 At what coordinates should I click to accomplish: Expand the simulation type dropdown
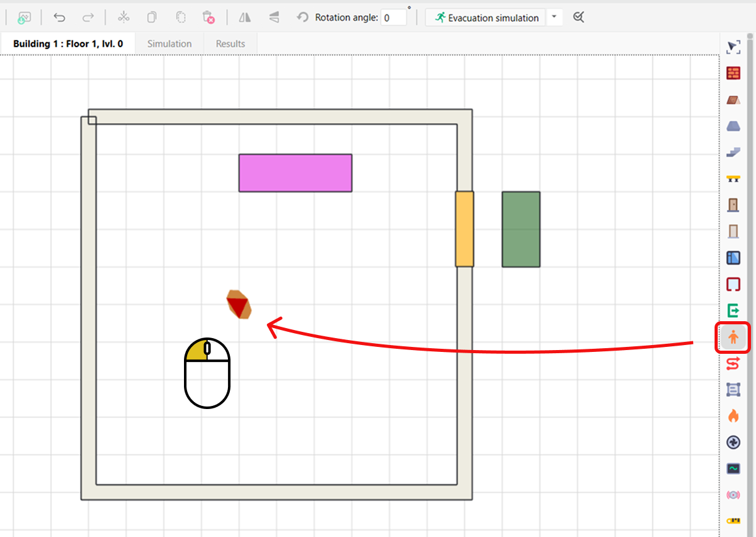555,18
